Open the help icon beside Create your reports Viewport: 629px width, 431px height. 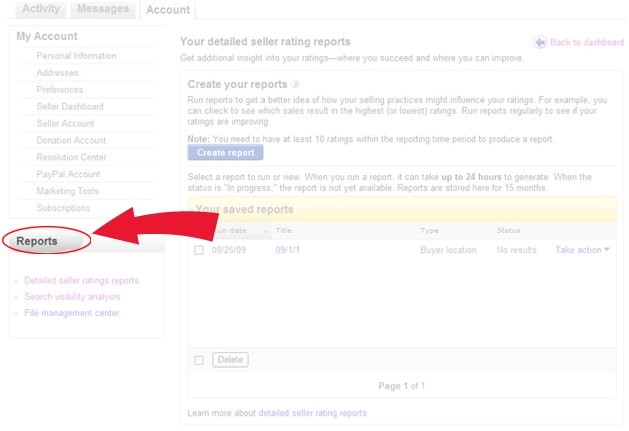295,84
